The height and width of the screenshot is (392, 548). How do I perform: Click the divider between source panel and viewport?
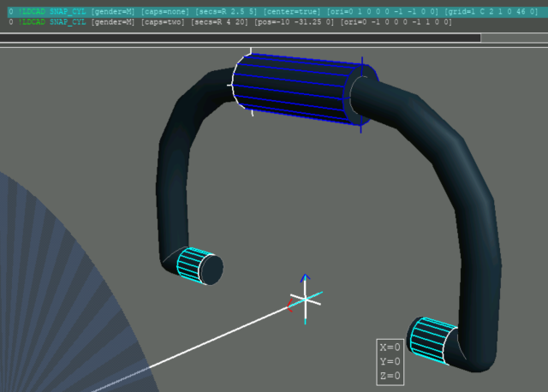coord(274,46)
